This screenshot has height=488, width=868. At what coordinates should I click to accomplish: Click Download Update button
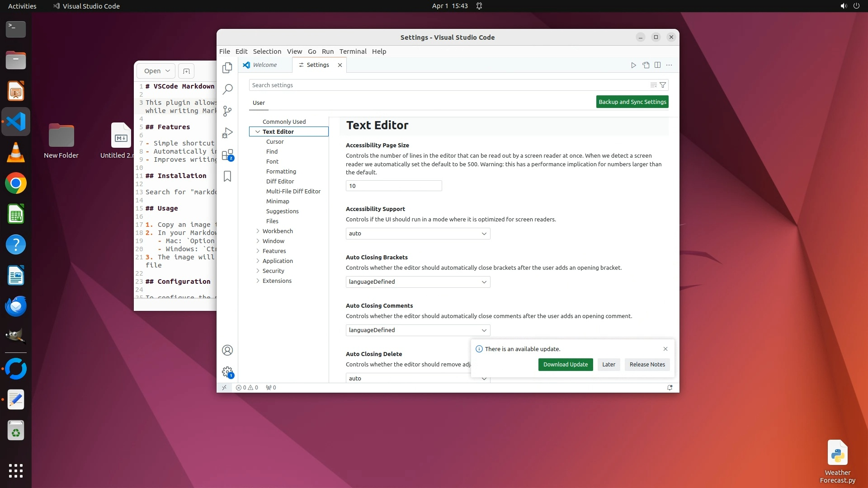(565, 365)
